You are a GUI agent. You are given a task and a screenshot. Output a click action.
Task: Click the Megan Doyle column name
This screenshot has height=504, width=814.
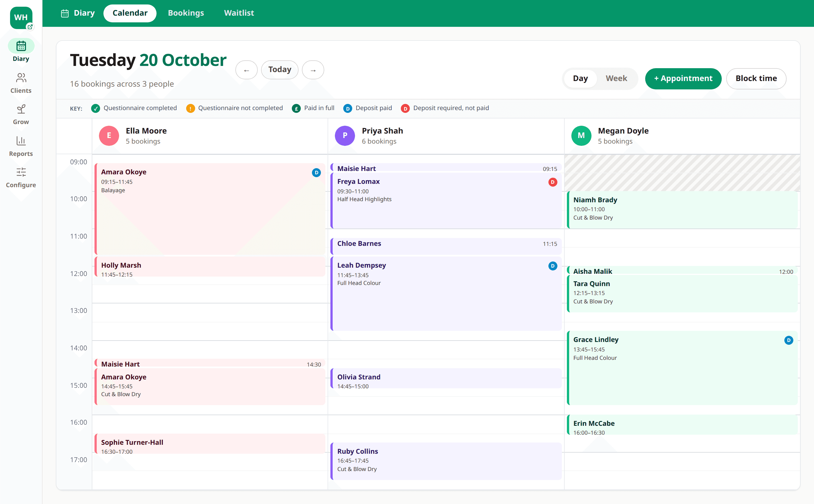pos(623,131)
